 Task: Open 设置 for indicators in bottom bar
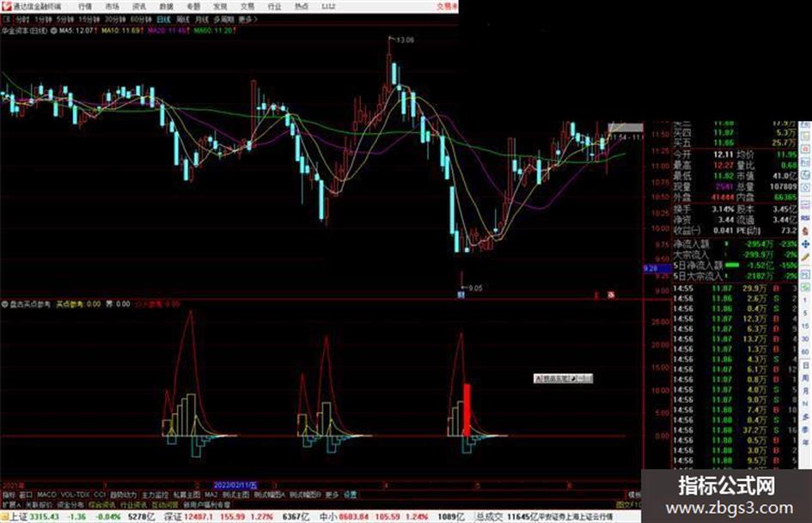(351, 495)
